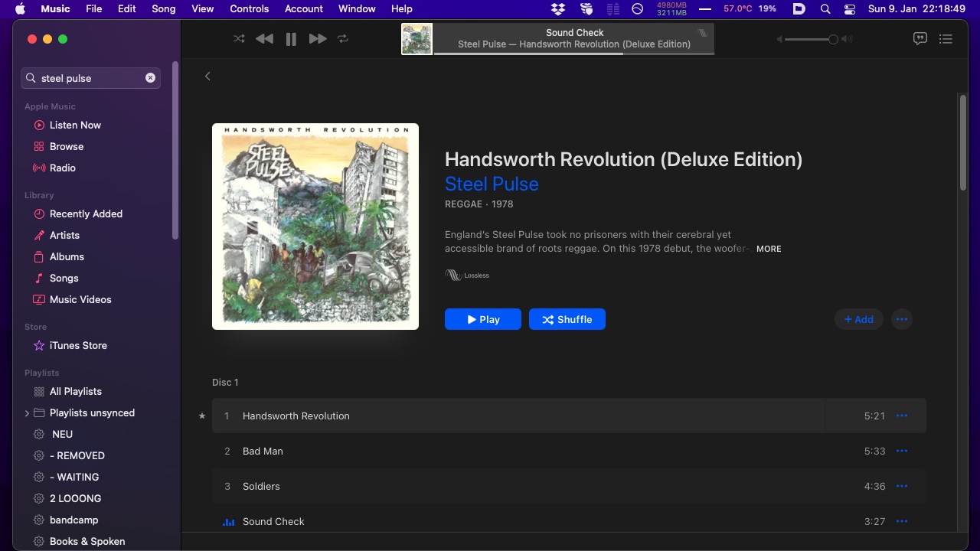
Task: Click the lossless indicator in now playing
Action: point(704,32)
